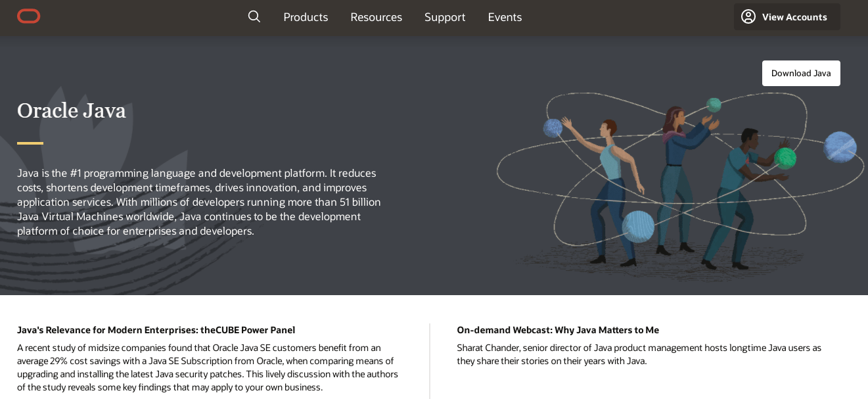Open the View Accounts panel
Image resolution: width=868 pixels, height=399 pixels.
pyautogui.click(x=794, y=17)
